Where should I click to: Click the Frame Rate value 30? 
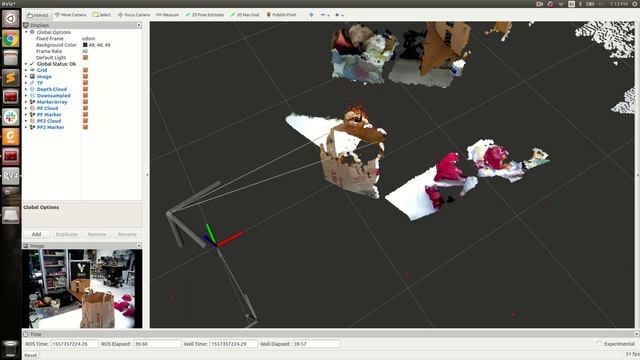click(84, 51)
